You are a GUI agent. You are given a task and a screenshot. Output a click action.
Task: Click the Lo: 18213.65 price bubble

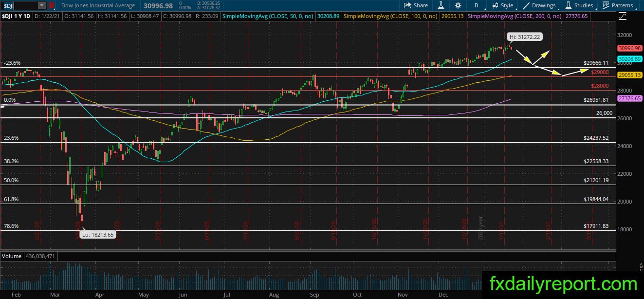99,234
